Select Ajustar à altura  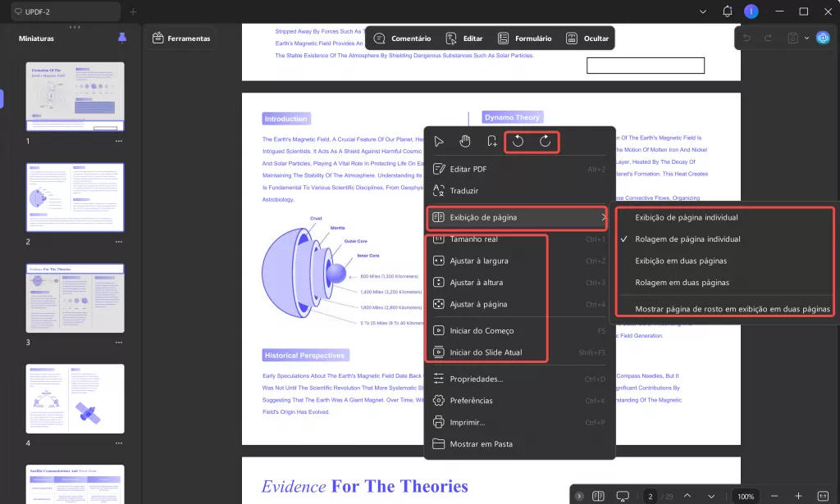519,283
